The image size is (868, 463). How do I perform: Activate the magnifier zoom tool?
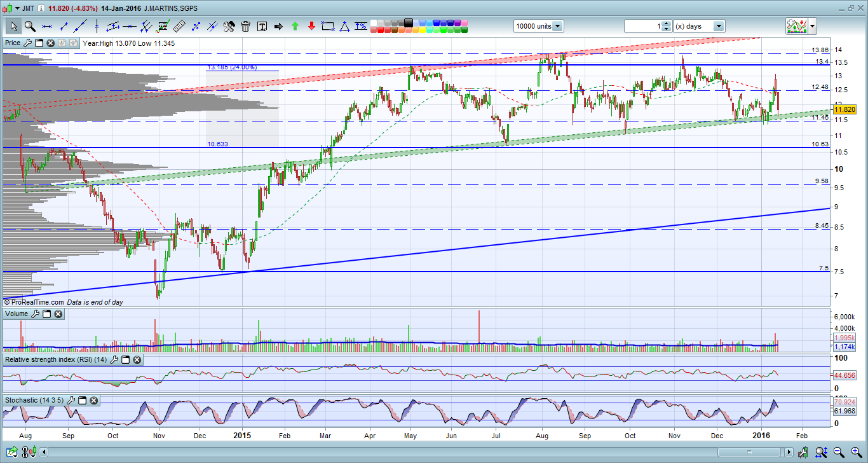point(30,26)
